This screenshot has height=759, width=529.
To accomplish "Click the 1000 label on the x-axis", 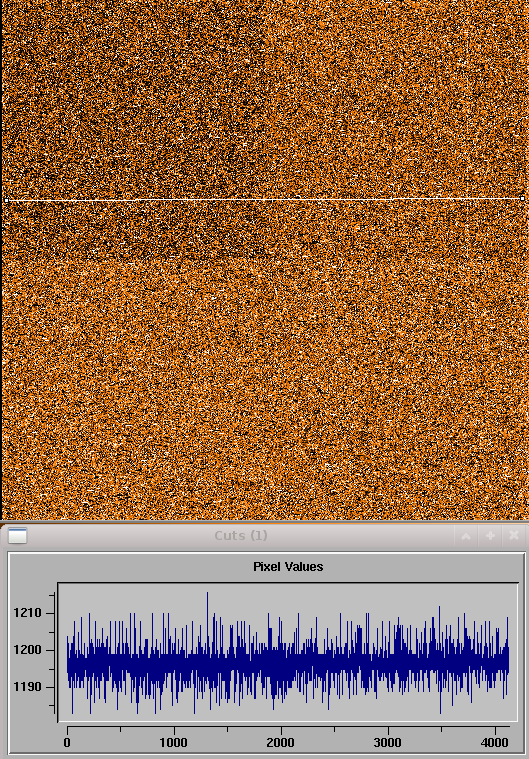I will [174, 743].
